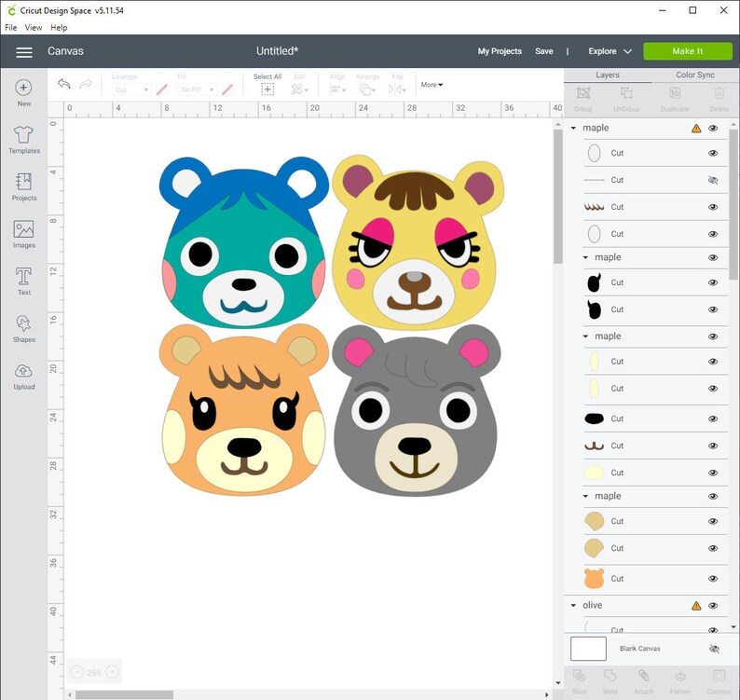The image size is (740, 700).
Task: Collapse maple subgroup with yellow cheeks
Action: click(x=585, y=336)
